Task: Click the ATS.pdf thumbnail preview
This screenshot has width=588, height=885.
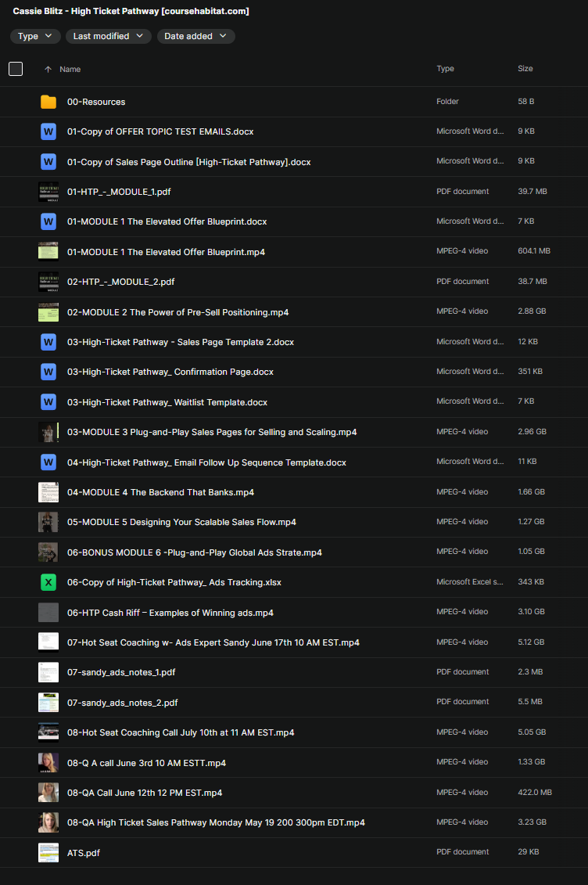Action: [x=48, y=853]
